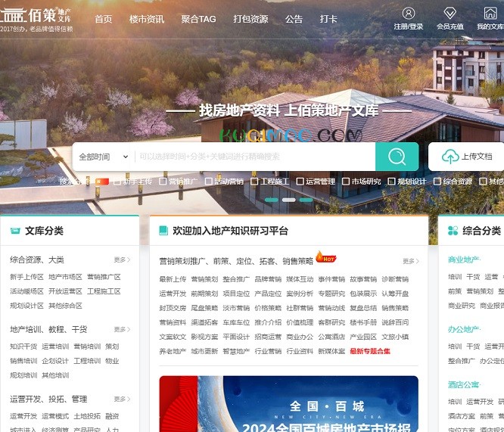Image resolution: width=504 pixels, height=432 pixels.
Task: Open the 品牌营销 link
Action: (x=268, y=279)
